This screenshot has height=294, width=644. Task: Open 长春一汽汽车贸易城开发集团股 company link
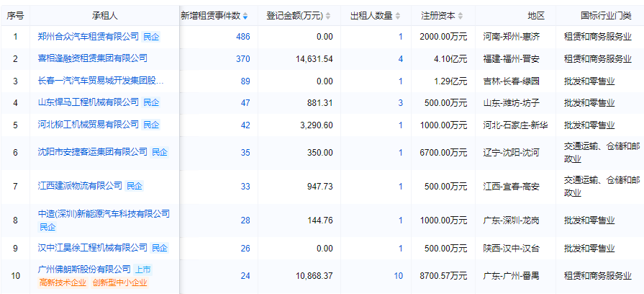pyautogui.click(x=101, y=81)
